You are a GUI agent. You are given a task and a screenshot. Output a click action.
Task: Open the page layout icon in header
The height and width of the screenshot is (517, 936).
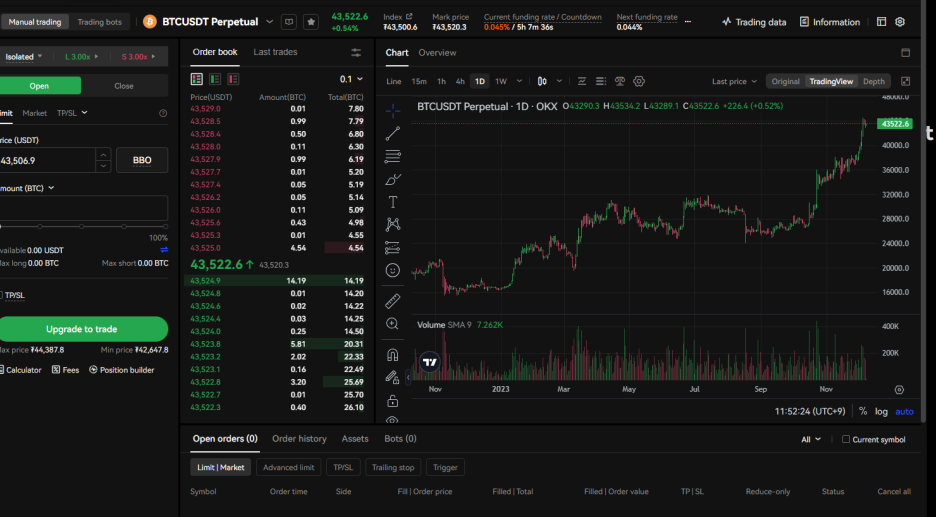(882, 21)
